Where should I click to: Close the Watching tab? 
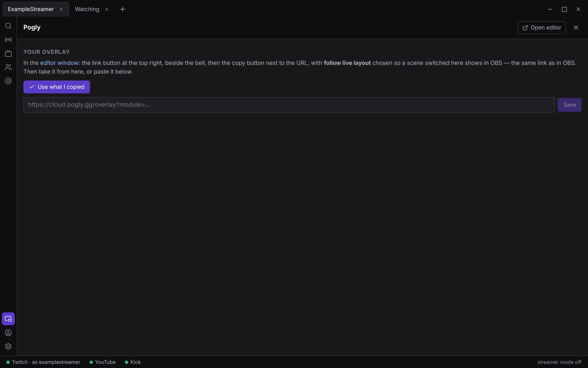[x=106, y=9]
